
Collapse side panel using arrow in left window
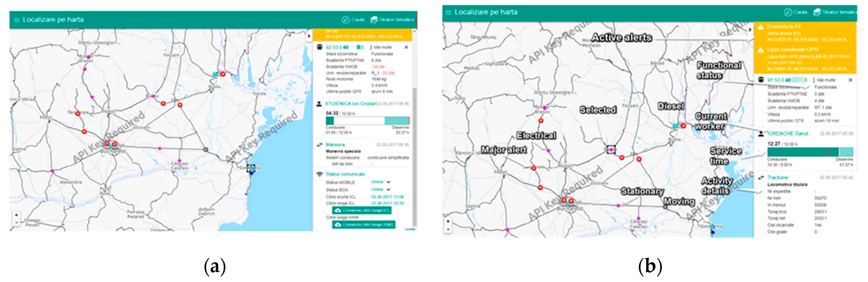click(x=309, y=36)
